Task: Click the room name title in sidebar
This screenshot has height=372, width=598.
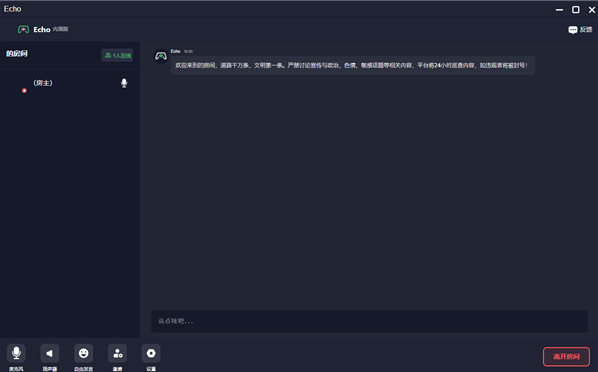Action: tap(16, 53)
